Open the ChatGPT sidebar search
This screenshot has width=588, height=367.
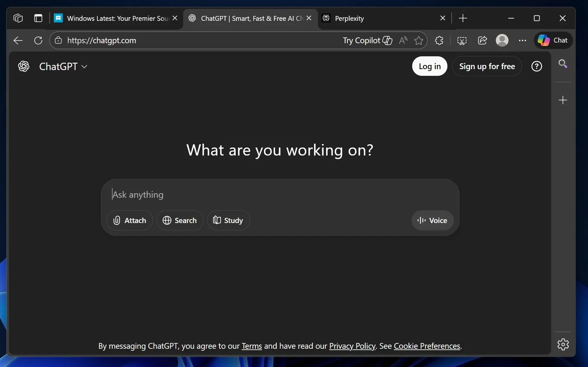[563, 64]
